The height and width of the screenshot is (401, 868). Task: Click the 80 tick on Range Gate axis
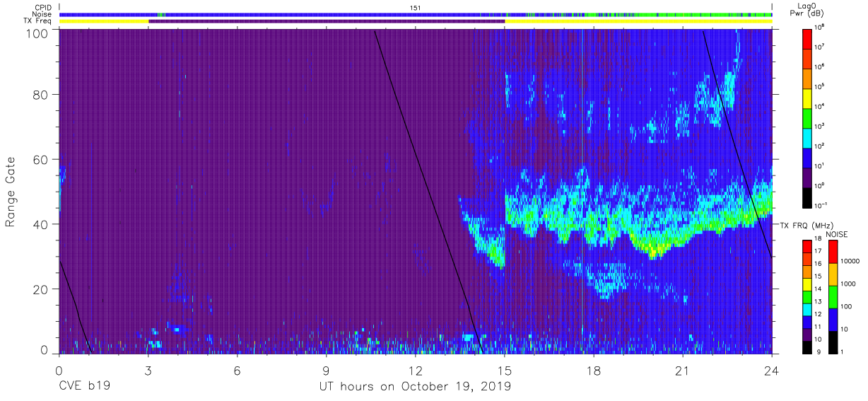[x=40, y=95]
